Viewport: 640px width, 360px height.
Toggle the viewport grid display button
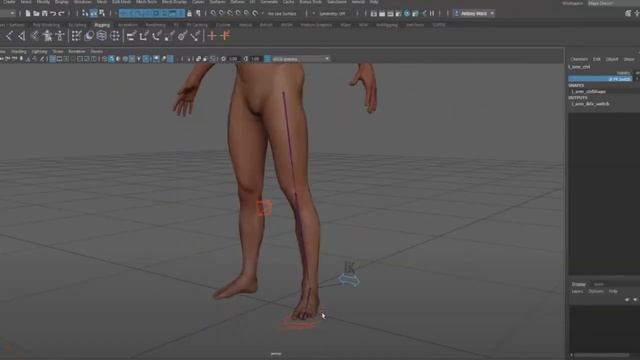52,59
